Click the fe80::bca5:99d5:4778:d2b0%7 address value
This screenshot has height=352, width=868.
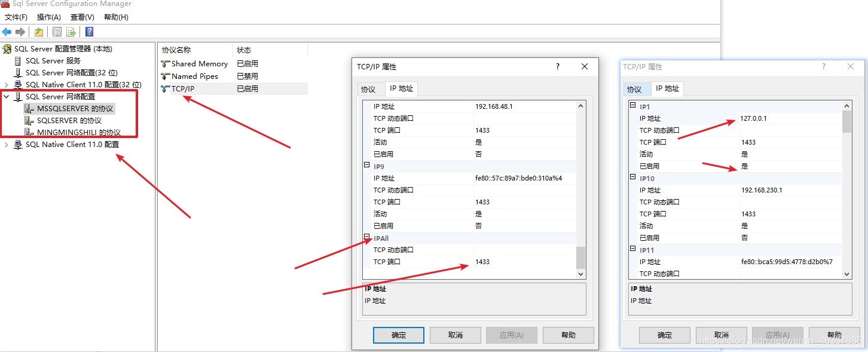tap(787, 262)
